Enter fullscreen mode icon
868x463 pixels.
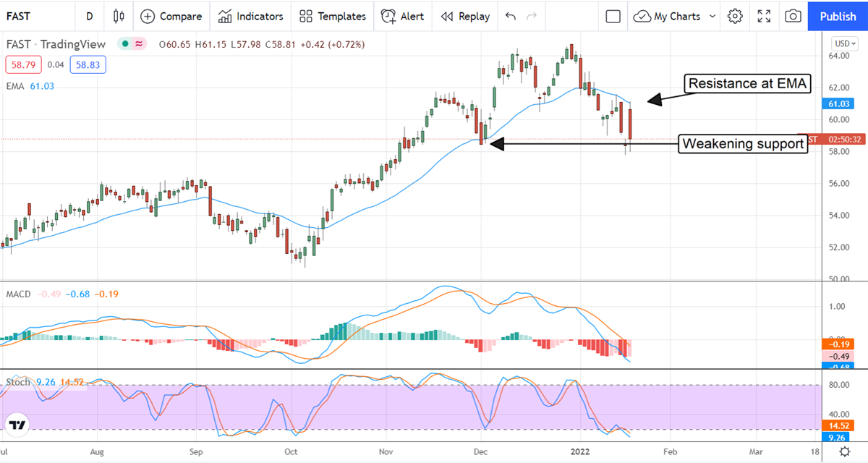pyautogui.click(x=764, y=16)
